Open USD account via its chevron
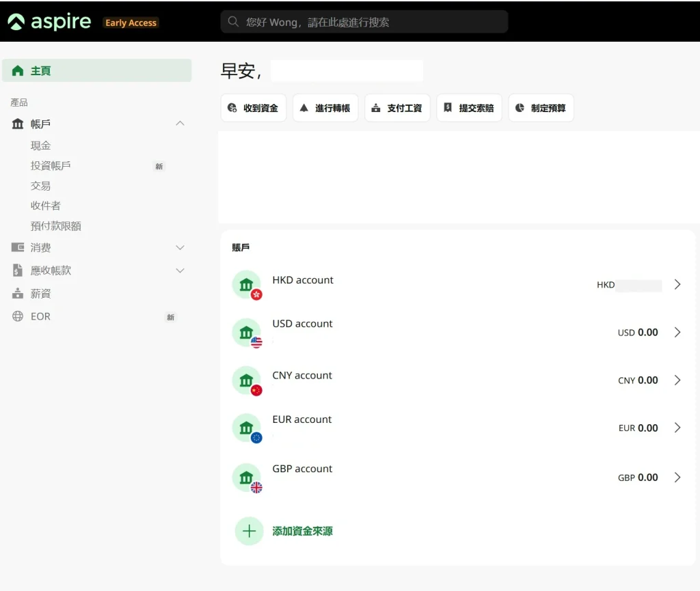The height and width of the screenshot is (591, 700). pyautogui.click(x=677, y=332)
